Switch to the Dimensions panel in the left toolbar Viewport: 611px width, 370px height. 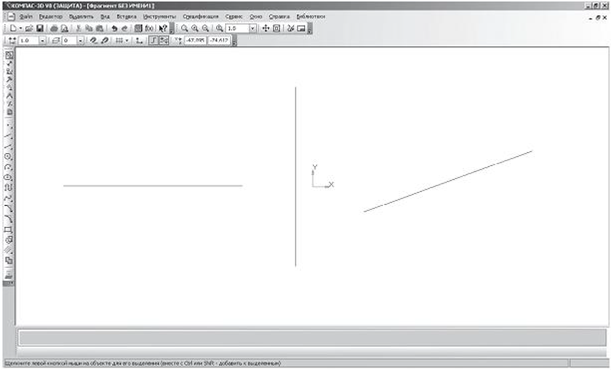[x=9, y=64]
